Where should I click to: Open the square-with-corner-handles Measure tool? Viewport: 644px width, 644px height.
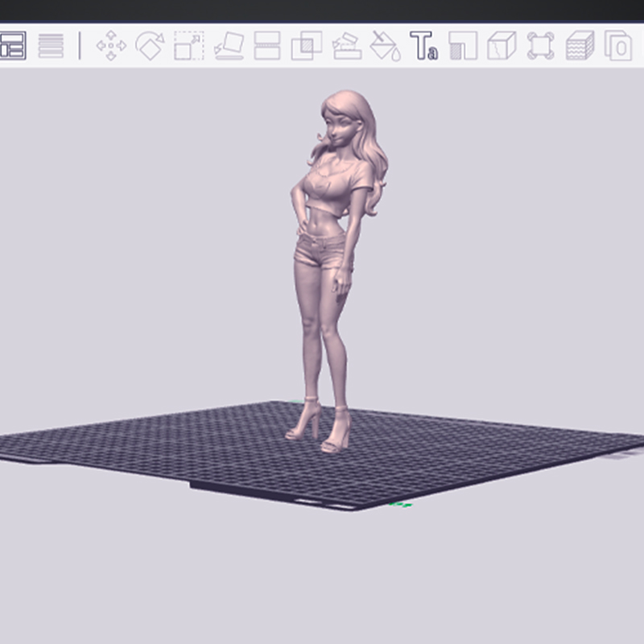pos(540,46)
